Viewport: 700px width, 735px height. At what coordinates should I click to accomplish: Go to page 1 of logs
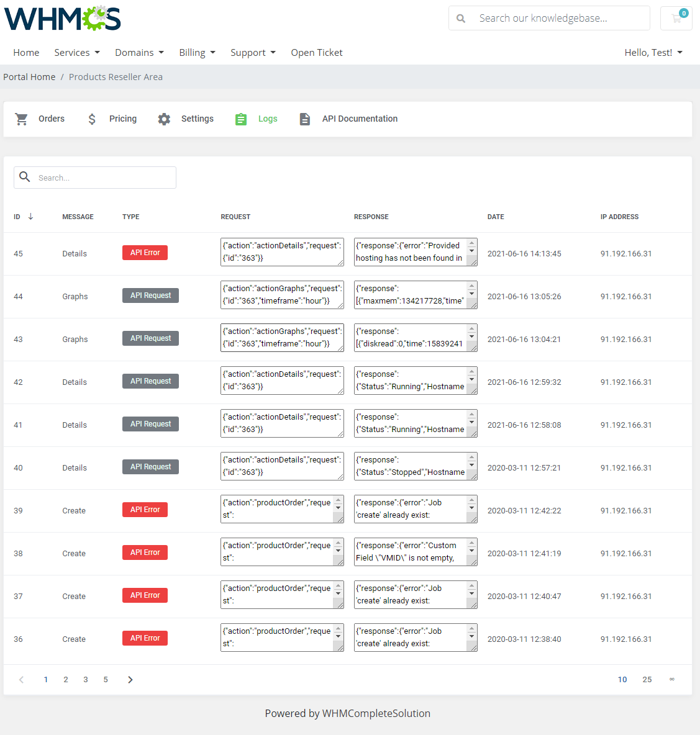coord(45,680)
